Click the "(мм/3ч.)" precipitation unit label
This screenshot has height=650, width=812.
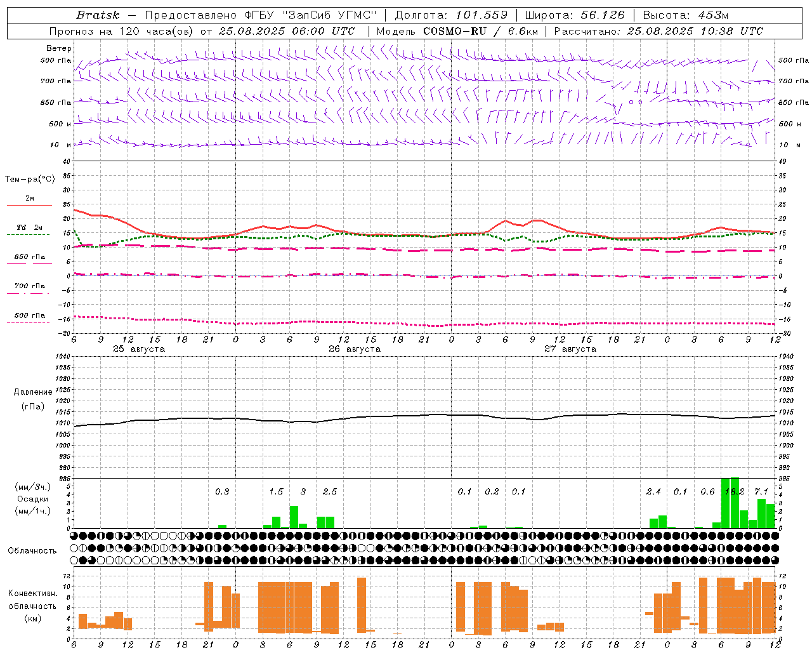tap(32, 487)
